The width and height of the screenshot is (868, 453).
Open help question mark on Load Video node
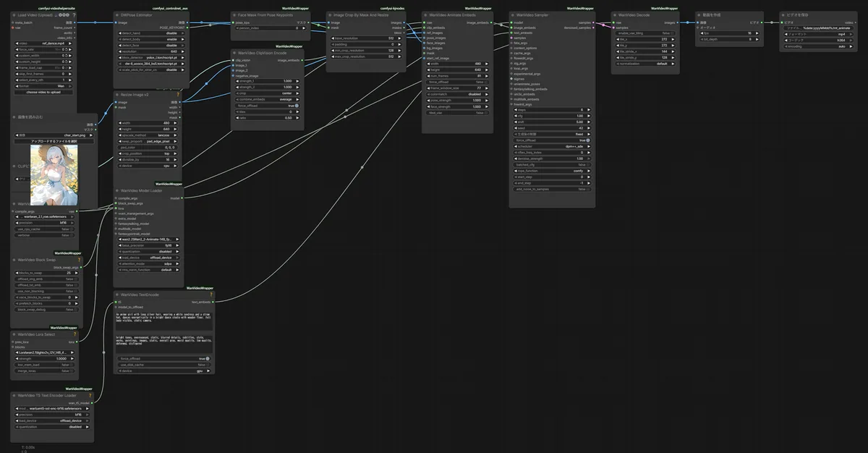[74, 14]
